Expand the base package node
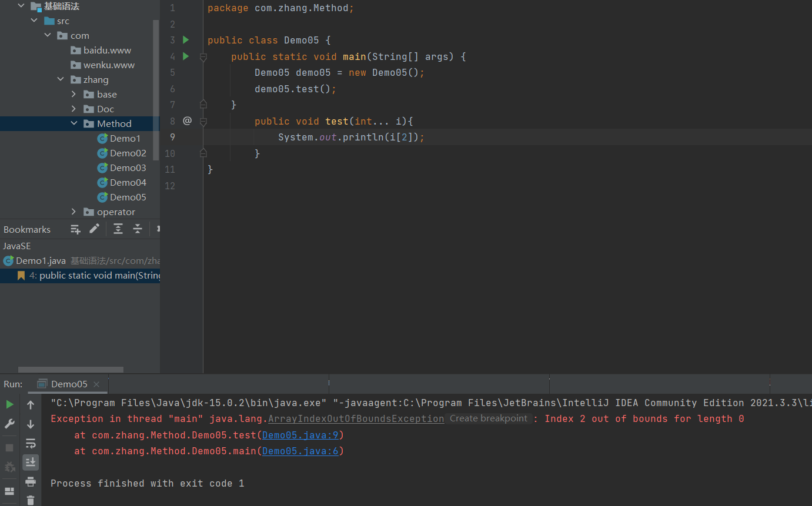812x506 pixels. pos(73,94)
